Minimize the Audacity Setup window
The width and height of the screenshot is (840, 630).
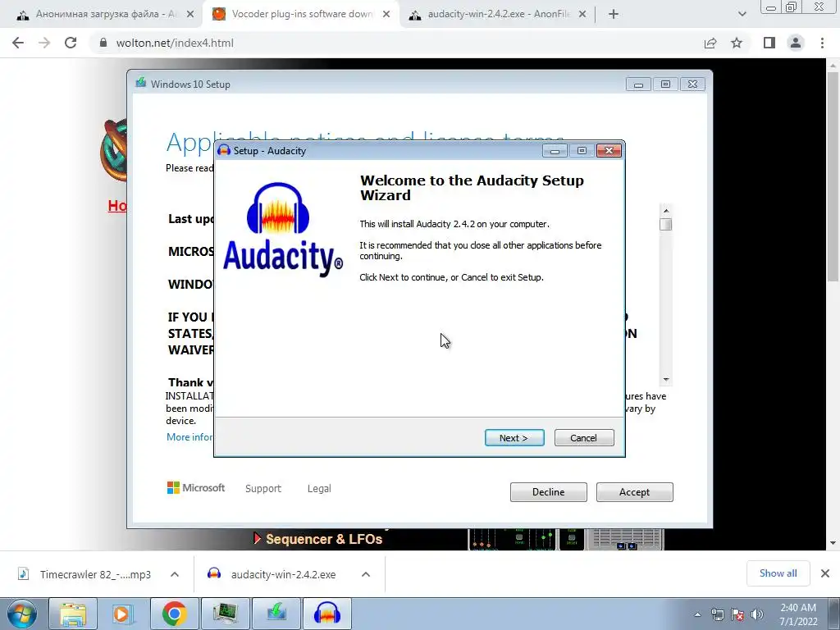point(555,151)
